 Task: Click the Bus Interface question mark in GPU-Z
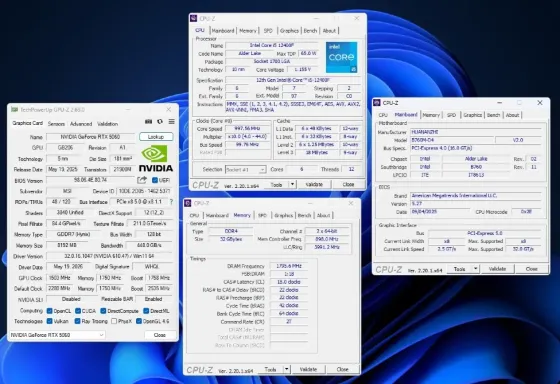point(171,202)
